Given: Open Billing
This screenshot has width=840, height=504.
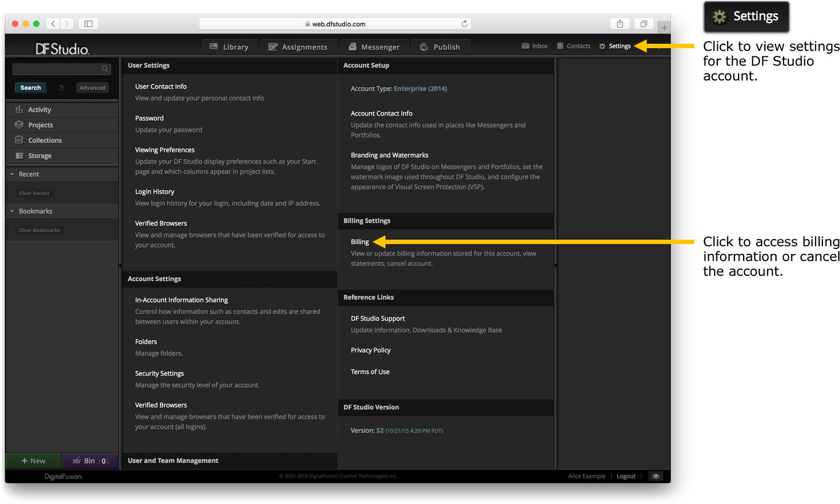Looking at the screenshot, I should click(360, 242).
